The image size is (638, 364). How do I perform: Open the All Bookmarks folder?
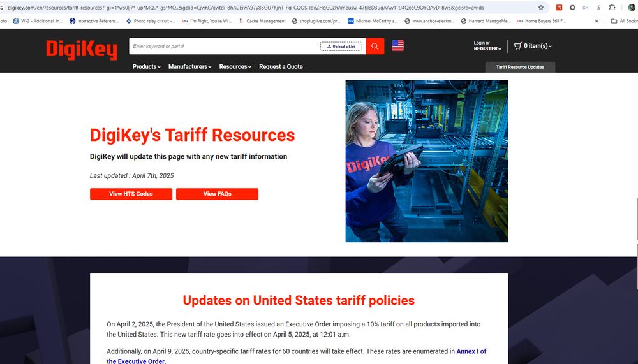click(624, 21)
